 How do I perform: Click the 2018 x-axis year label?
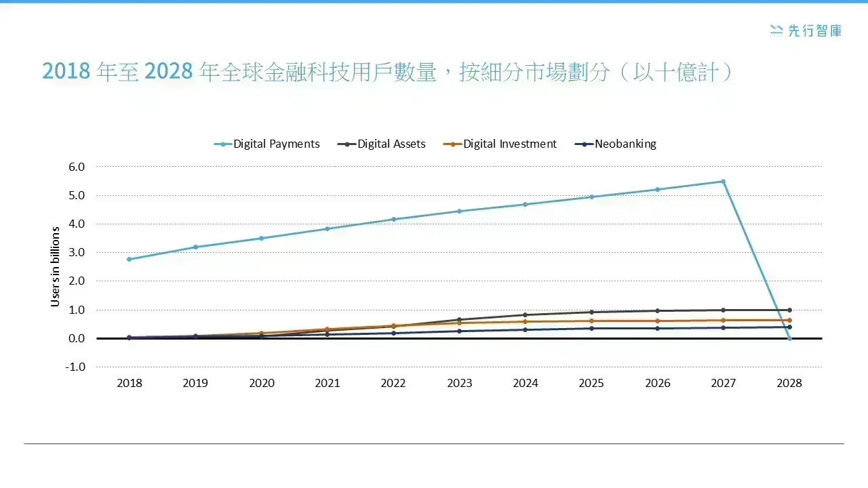coord(129,383)
